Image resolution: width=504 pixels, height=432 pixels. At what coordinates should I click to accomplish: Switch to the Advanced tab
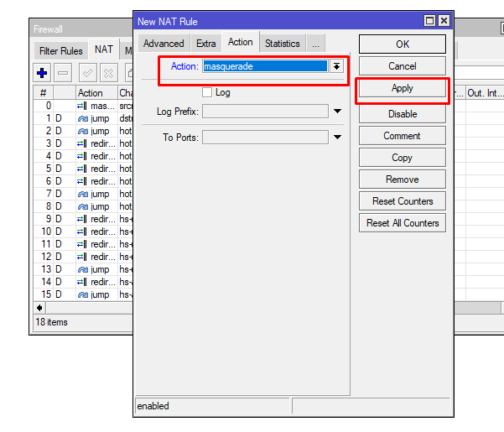pyautogui.click(x=164, y=44)
